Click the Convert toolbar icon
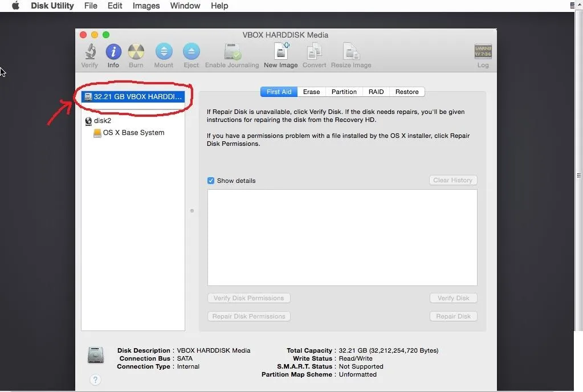583x392 pixels. 314,51
